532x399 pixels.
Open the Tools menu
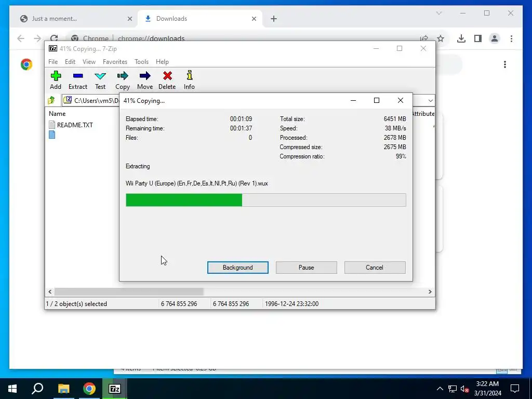tap(141, 62)
